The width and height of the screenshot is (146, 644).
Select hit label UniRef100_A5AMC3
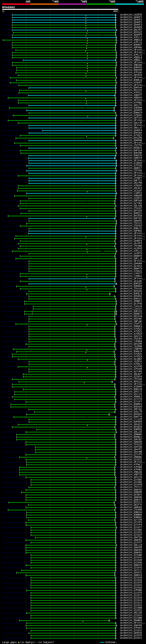click(131, 397)
